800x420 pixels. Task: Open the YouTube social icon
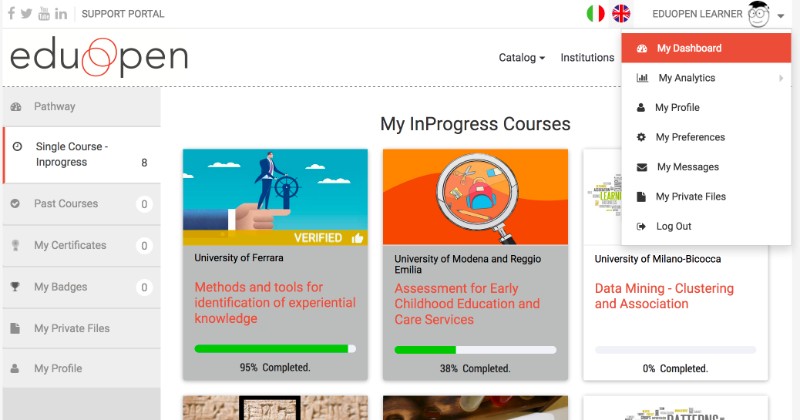44,14
